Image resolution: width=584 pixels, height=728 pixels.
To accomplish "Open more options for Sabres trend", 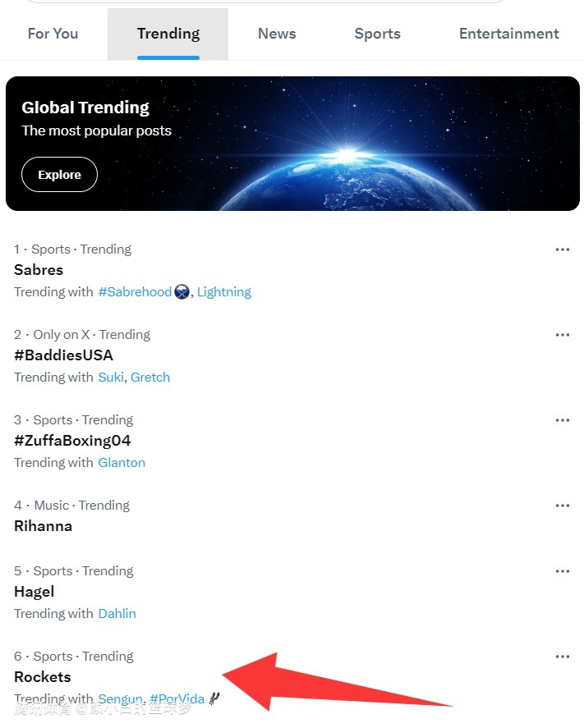I will tap(562, 250).
